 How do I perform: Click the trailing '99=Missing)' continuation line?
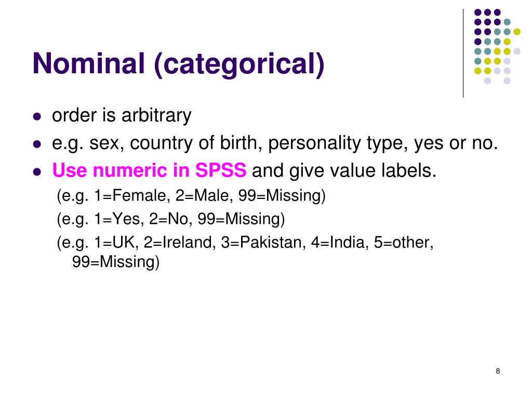pyautogui.click(x=116, y=262)
